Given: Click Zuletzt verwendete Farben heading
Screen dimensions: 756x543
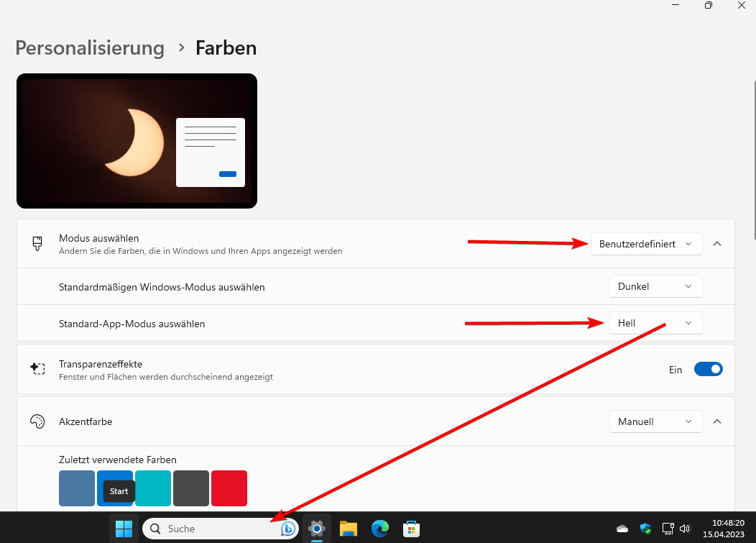Looking at the screenshot, I should coord(118,460).
